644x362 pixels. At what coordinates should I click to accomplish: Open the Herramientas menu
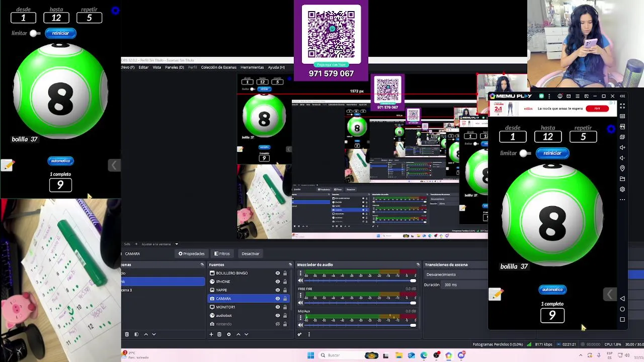(x=252, y=67)
